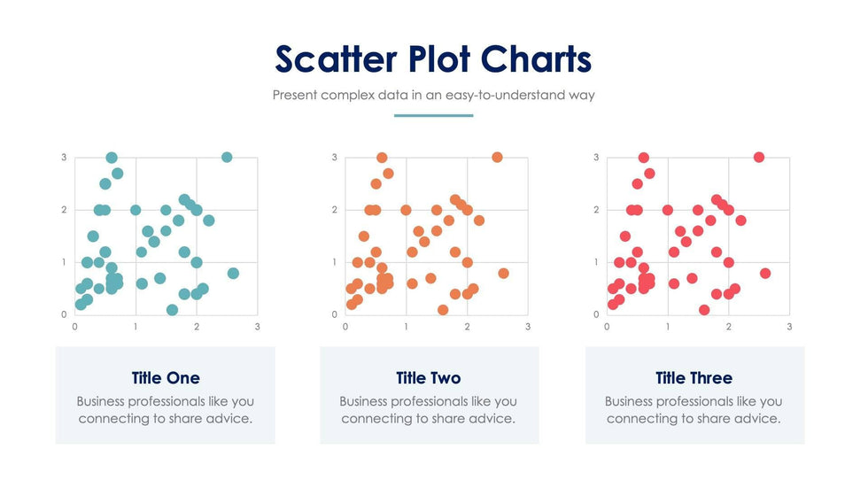This screenshot has width=868, height=488.
Task: Click the lowest orange dot near the x-axis
Action: (443, 310)
